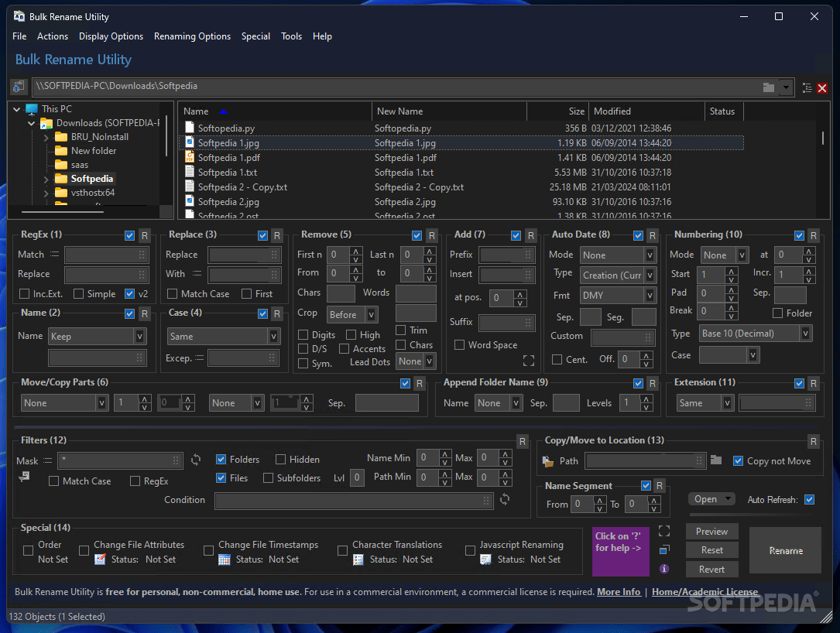Click the folder icon next to Copy/Move Path

716,460
